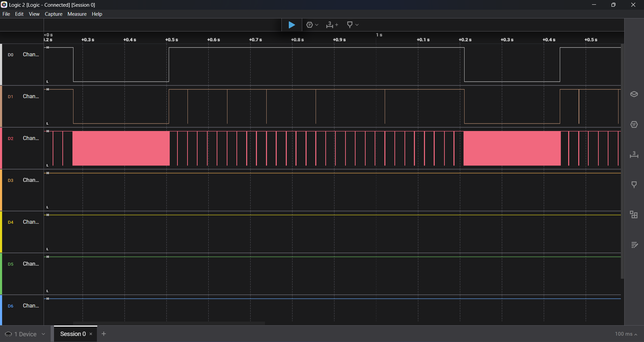Image resolution: width=644 pixels, height=342 pixels.
Task: Open the trigger settings icon in the top toolbar
Action: (x=310, y=25)
